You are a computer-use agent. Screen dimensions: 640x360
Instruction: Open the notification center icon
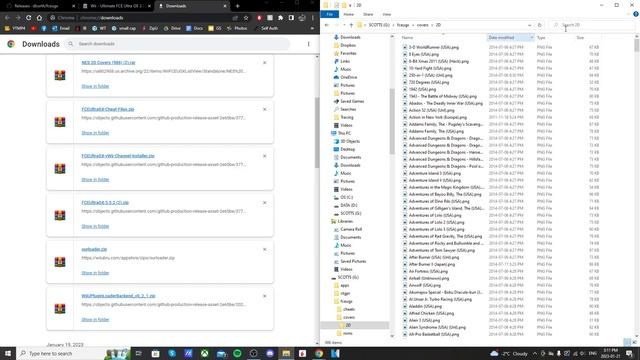pos(629,353)
